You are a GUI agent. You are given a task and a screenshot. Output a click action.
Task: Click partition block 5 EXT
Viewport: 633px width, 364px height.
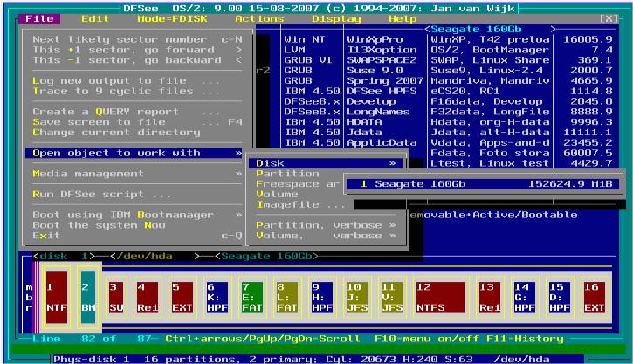(x=182, y=298)
